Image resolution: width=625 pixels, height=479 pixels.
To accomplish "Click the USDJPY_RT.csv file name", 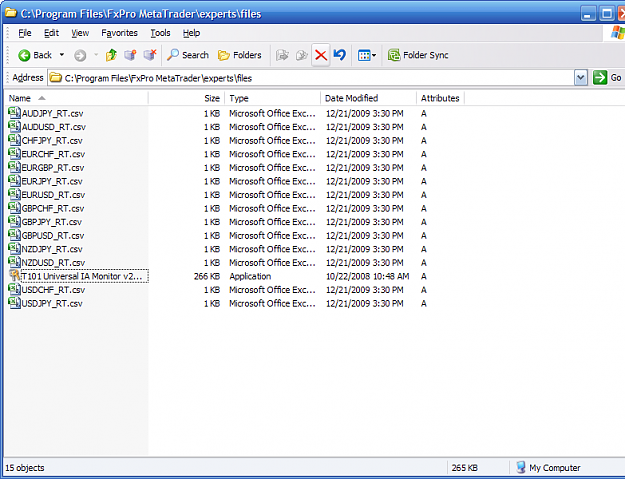I will (52, 304).
